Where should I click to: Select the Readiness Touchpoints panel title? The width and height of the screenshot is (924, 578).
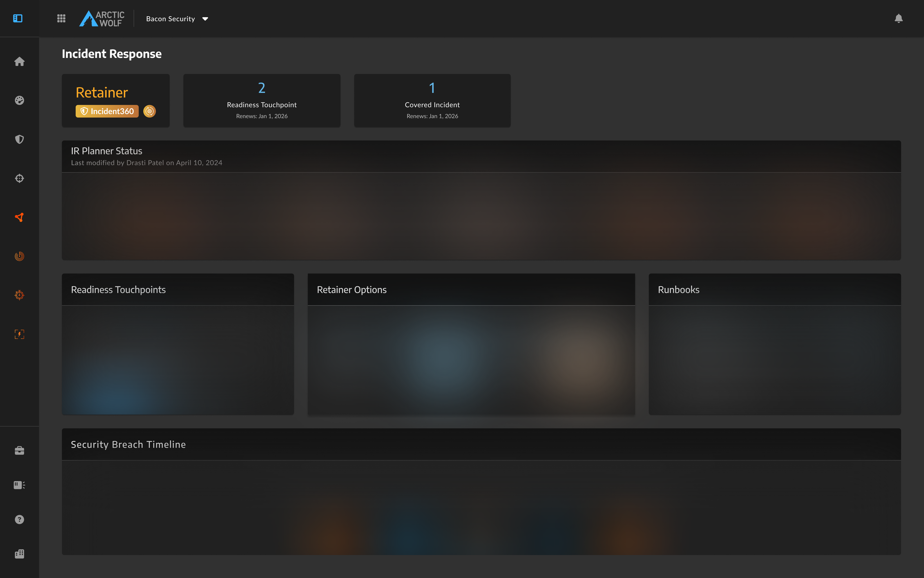pyautogui.click(x=118, y=290)
